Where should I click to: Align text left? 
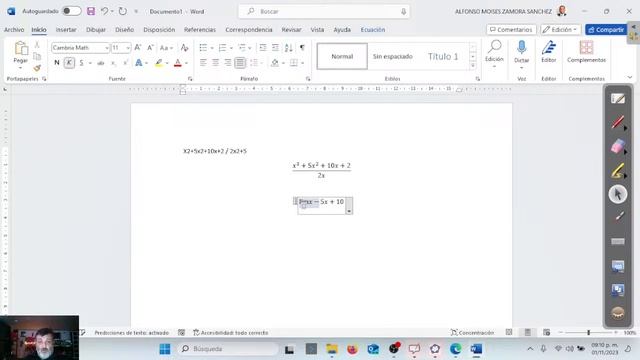click(203, 63)
